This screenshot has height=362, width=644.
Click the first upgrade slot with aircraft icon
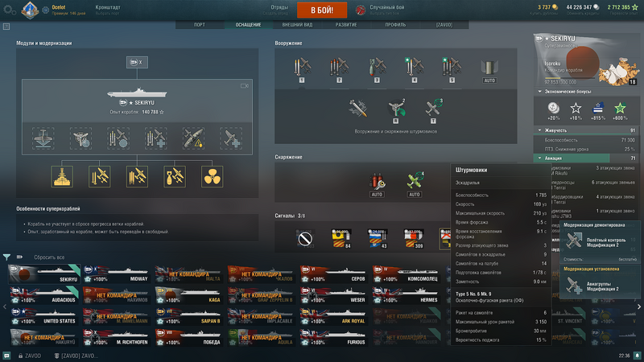click(x=43, y=138)
